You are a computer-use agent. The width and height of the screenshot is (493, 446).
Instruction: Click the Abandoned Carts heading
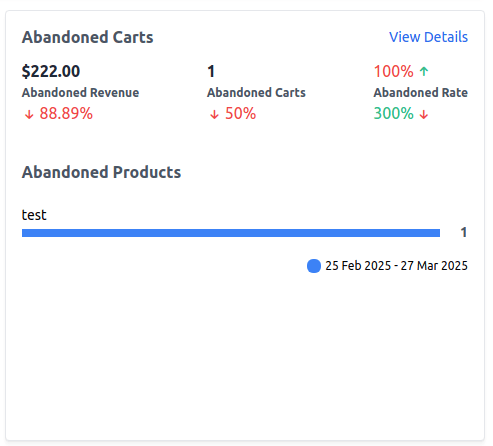(x=88, y=37)
